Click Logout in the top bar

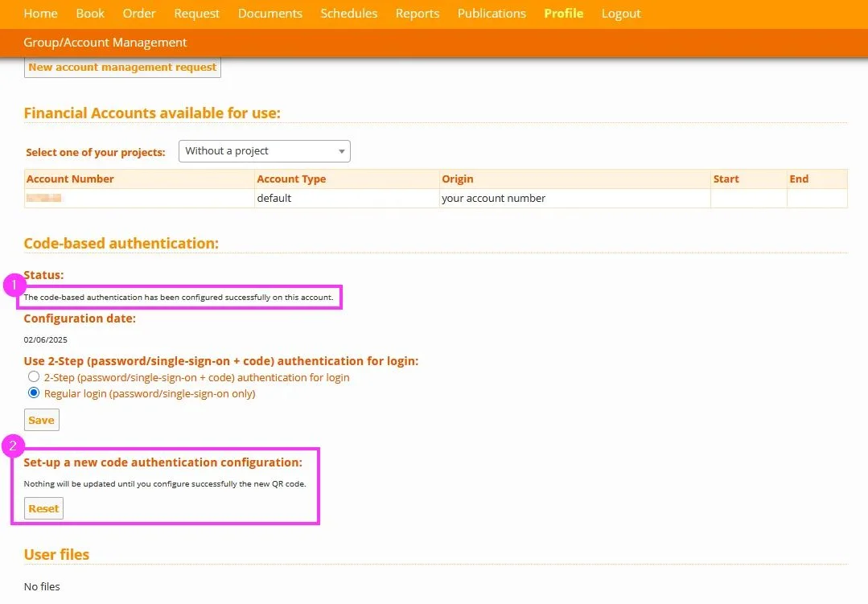tap(621, 14)
